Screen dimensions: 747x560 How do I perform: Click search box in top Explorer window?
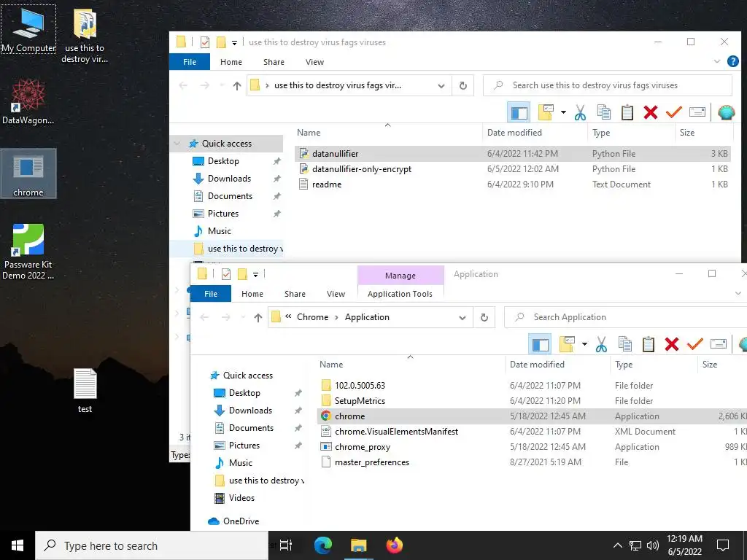(x=608, y=85)
